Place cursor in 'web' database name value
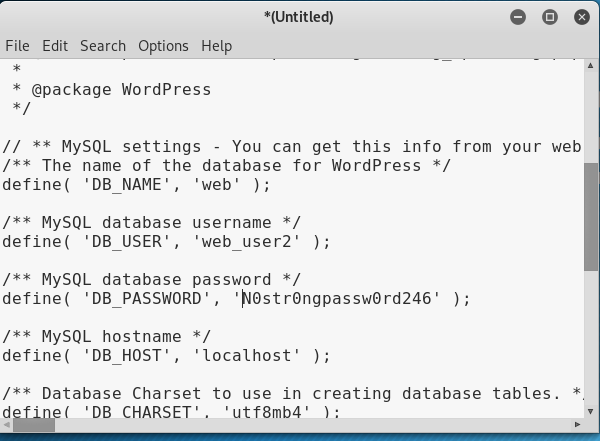 (x=217, y=185)
